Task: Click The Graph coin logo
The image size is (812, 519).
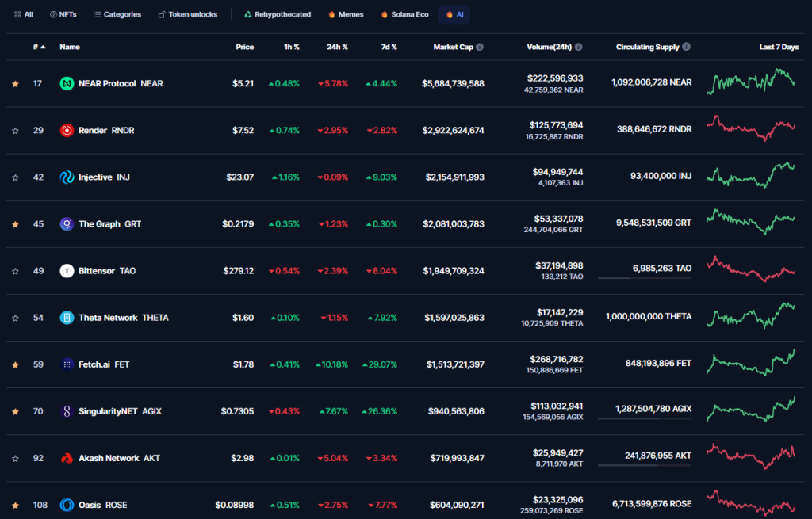Action: (67, 224)
